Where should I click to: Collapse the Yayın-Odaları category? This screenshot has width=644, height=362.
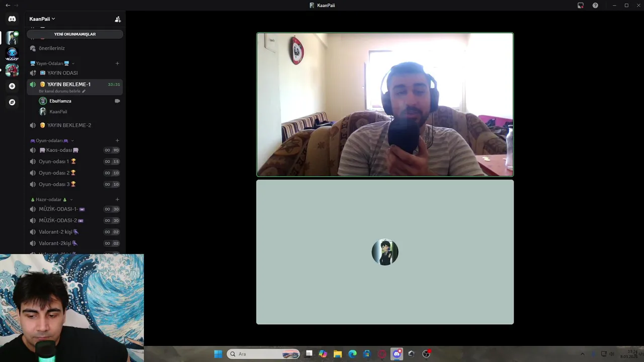tap(52, 63)
